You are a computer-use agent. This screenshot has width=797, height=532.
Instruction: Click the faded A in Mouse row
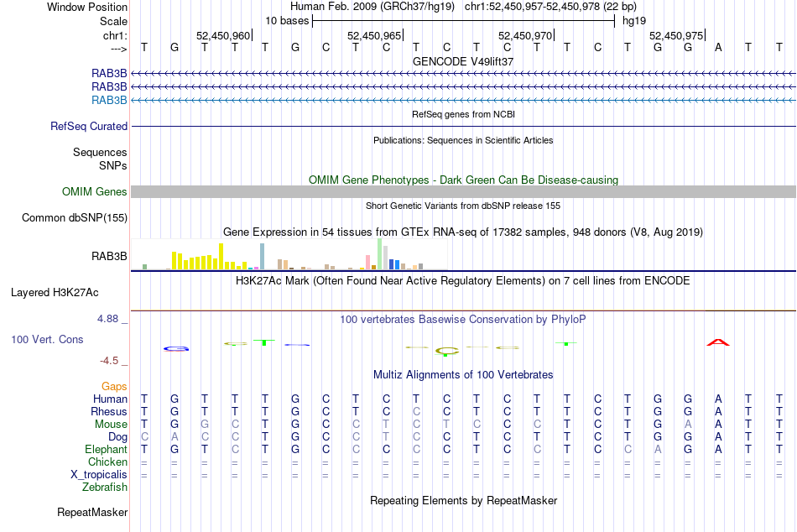(688, 425)
